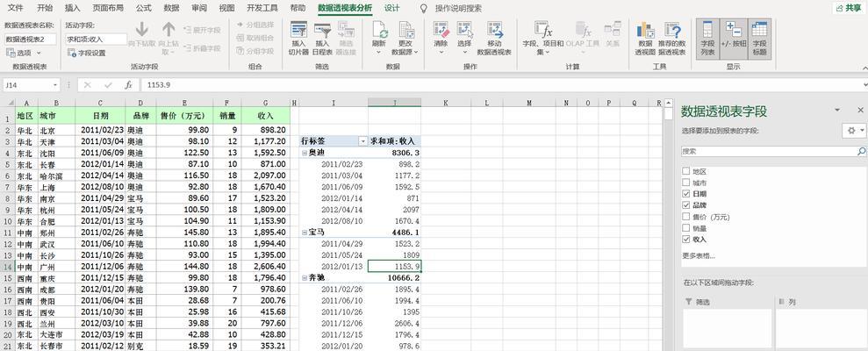Uncheck the 收入 field checkbox
Image resolution: width=868 pixels, height=351 pixels.
click(686, 240)
